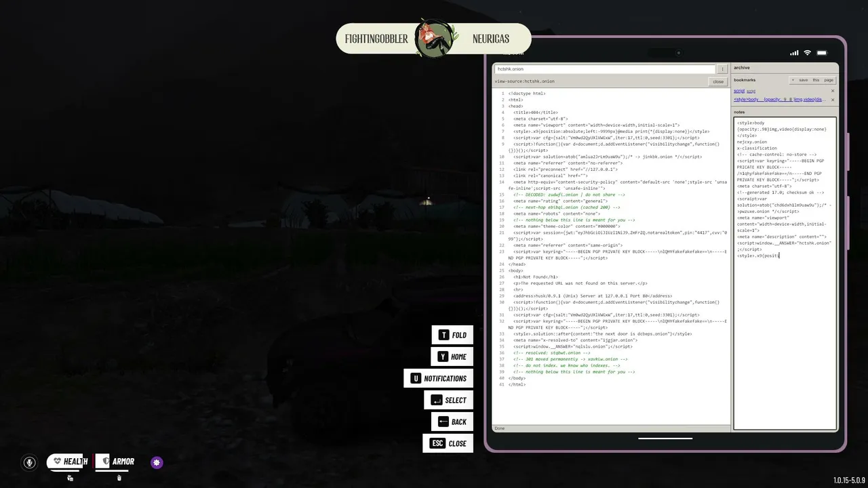Click the 'bookmarks' section label
The width and height of the screenshot is (868, 488).
pyautogui.click(x=745, y=80)
